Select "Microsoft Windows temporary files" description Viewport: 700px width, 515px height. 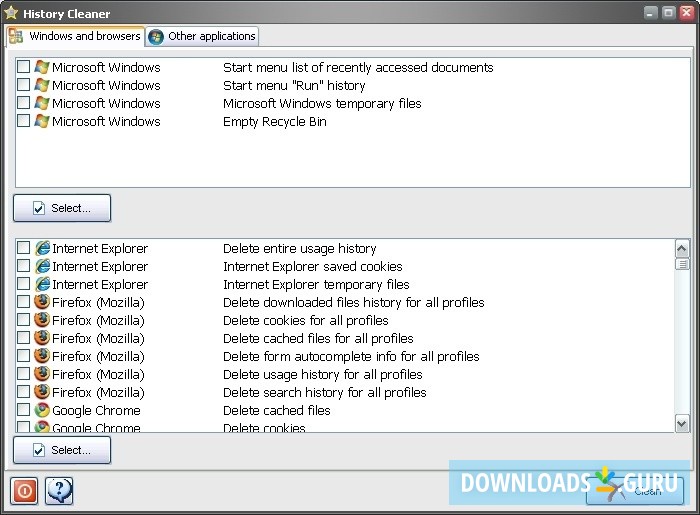tap(322, 104)
